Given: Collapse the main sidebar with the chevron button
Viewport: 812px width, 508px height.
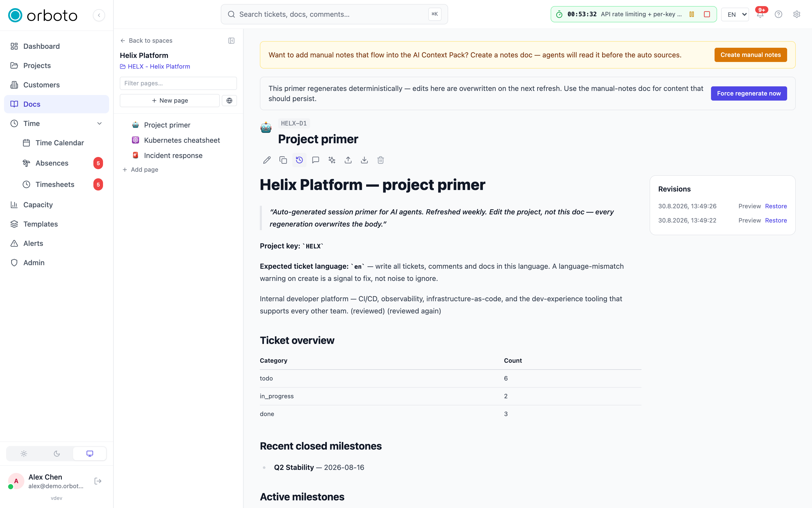Looking at the screenshot, I should click(99, 15).
